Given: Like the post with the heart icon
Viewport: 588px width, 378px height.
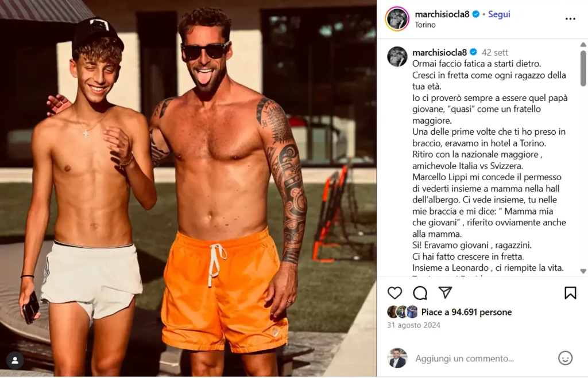Looking at the screenshot, I should 394,293.
